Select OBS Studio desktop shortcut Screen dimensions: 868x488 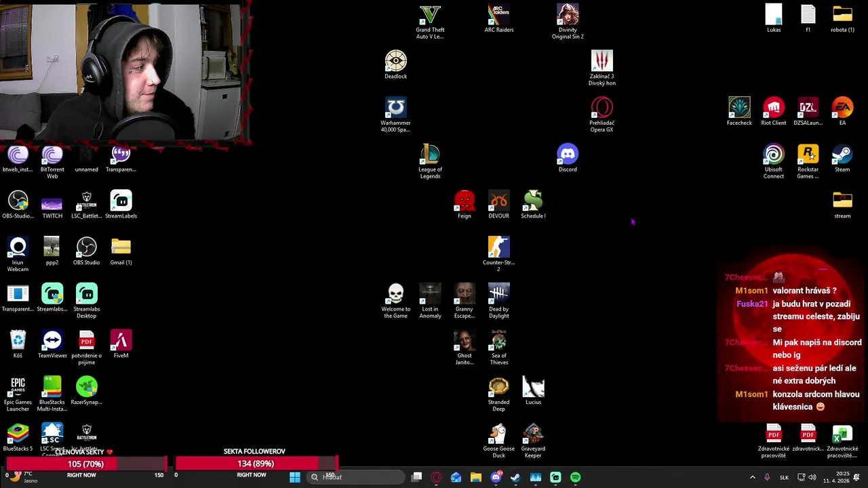[86, 251]
